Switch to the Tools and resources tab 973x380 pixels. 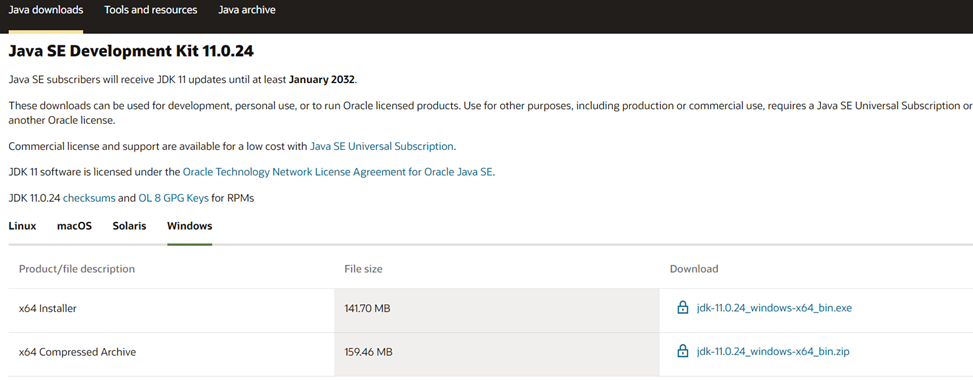click(151, 11)
